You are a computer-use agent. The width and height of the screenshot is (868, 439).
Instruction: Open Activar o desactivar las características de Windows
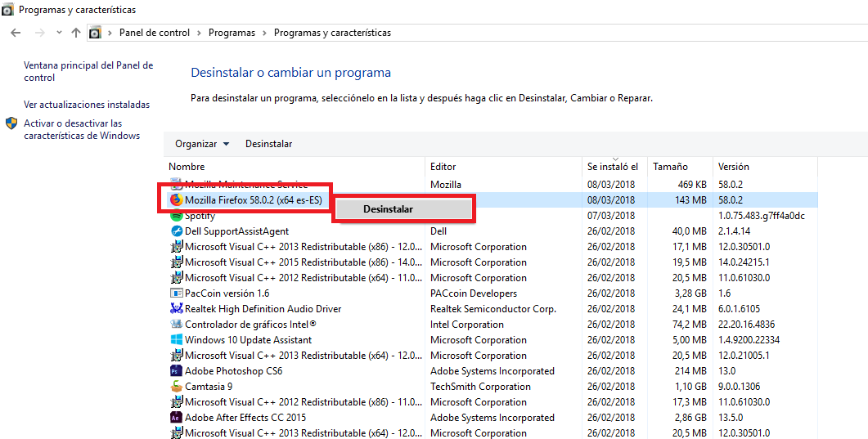coord(82,129)
